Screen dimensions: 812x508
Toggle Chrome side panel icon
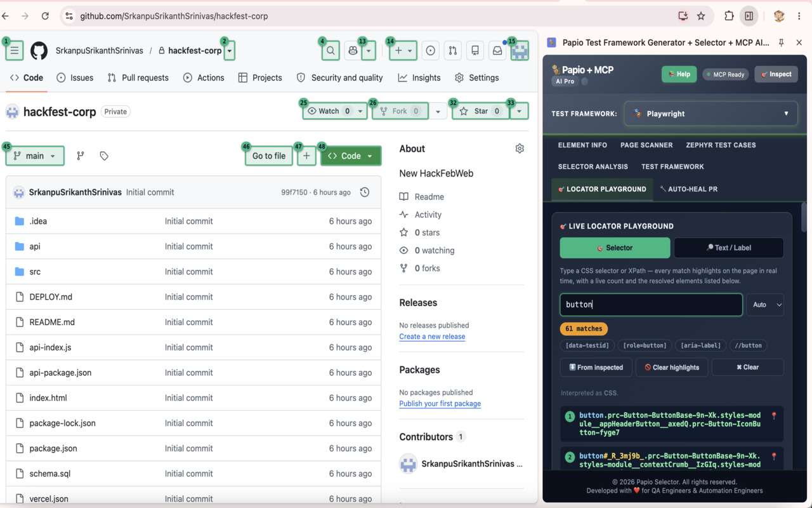click(749, 16)
